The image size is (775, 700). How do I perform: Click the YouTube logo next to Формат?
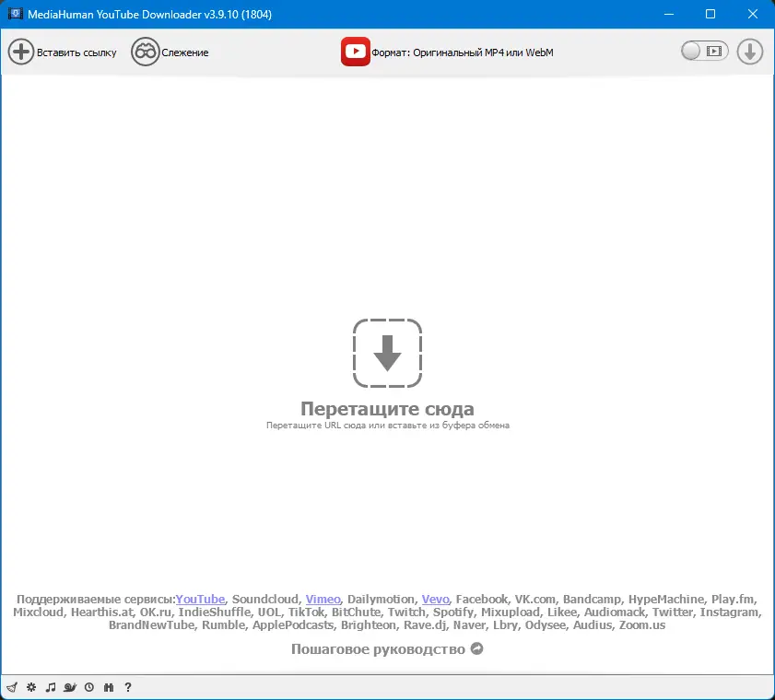[356, 52]
